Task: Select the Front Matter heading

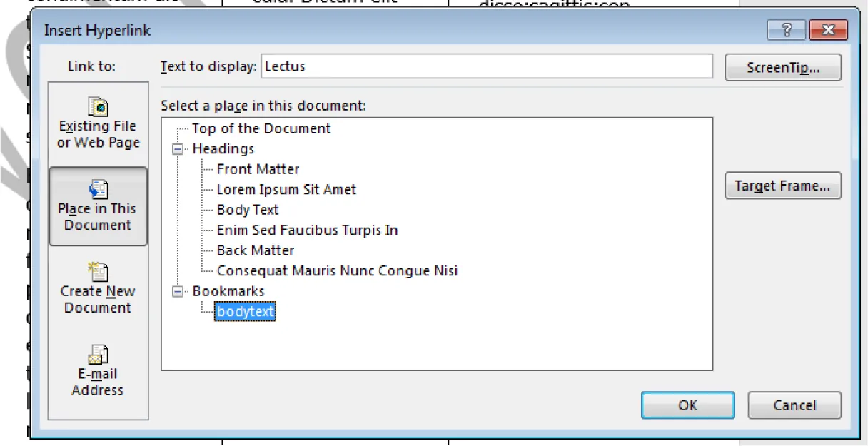Action: tap(258, 169)
